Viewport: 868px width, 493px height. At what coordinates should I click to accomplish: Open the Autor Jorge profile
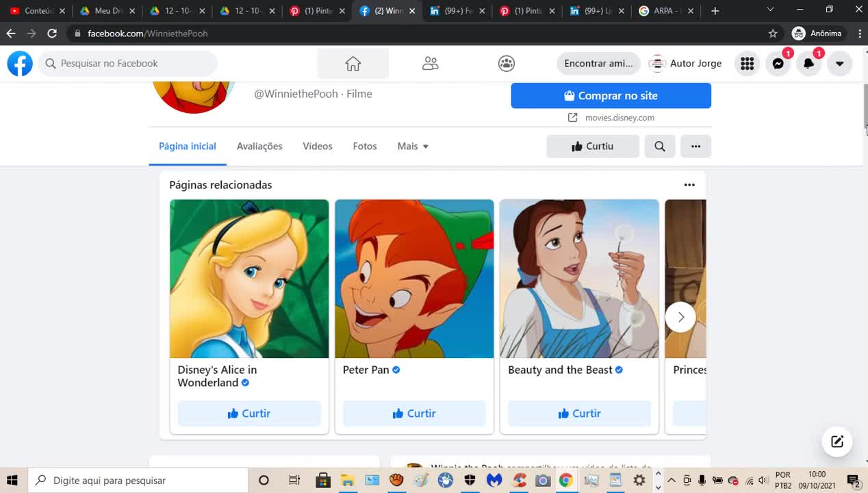pyautogui.click(x=685, y=64)
